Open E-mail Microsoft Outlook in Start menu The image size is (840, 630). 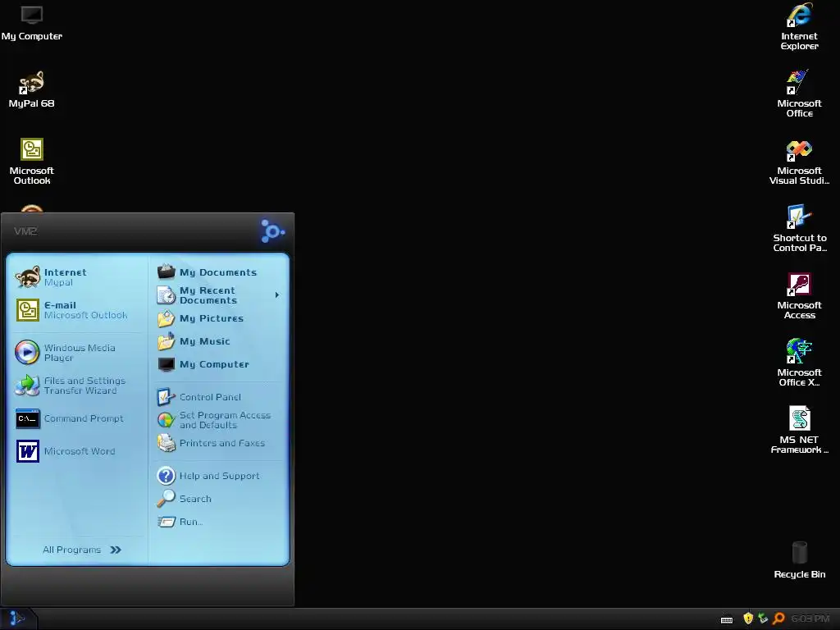[76, 310]
